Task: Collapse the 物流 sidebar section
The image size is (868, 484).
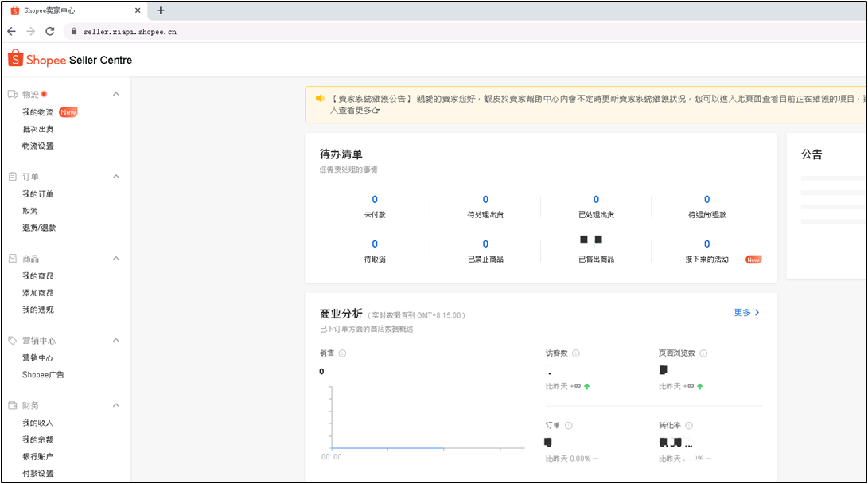Action: pyautogui.click(x=116, y=94)
